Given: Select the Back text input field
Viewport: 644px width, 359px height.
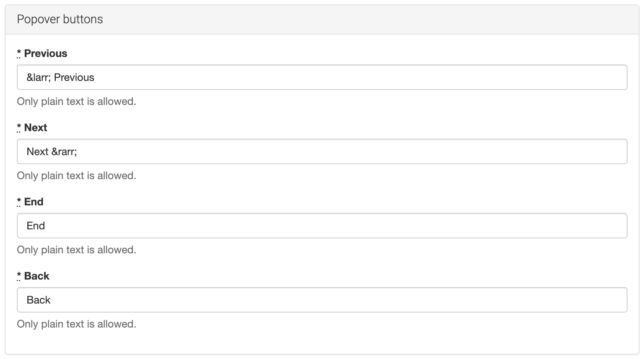Looking at the screenshot, I should click(322, 300).
